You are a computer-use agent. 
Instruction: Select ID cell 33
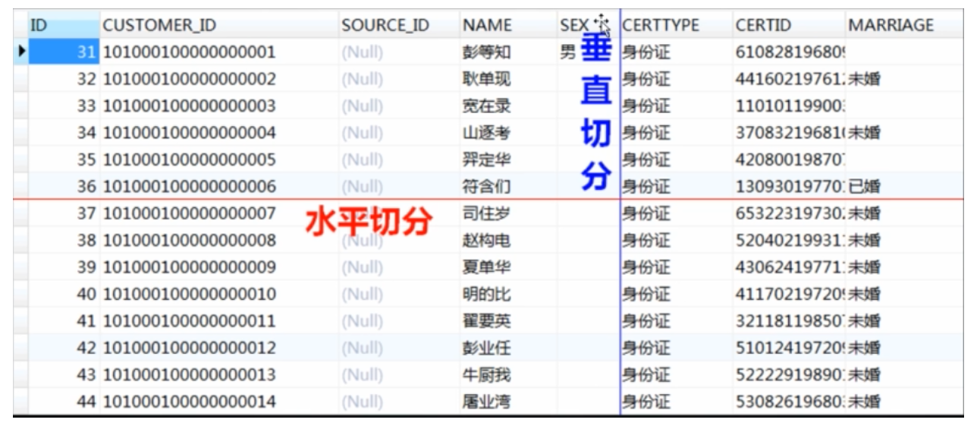coord(64,106)
